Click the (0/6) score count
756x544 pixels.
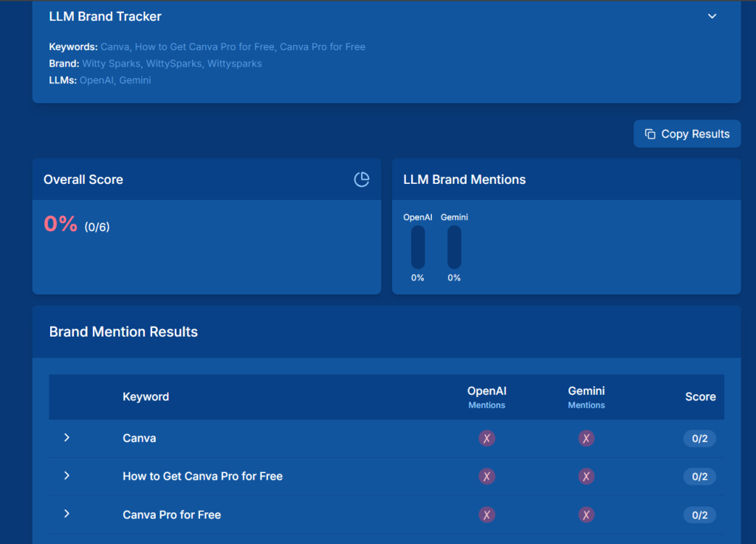tap(97, 227)
